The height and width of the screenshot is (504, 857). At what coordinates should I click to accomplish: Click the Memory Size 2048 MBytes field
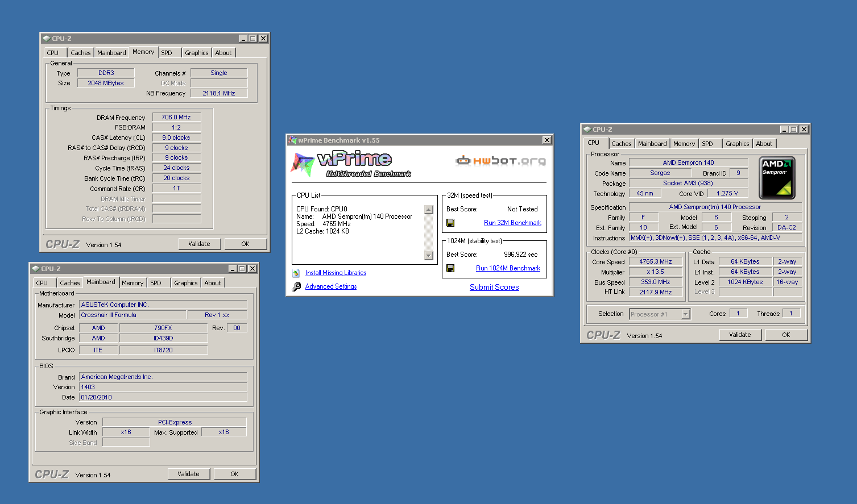[106, 83]
